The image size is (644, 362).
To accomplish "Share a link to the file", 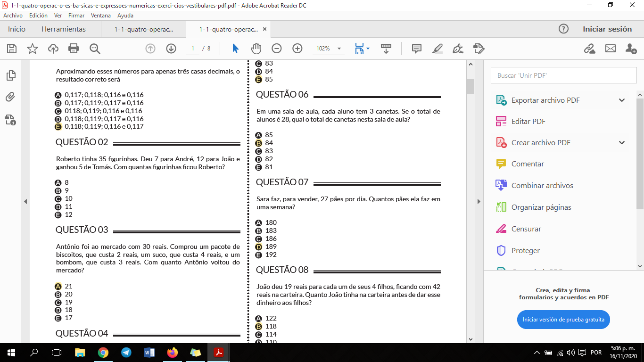I will click(589, 49).
